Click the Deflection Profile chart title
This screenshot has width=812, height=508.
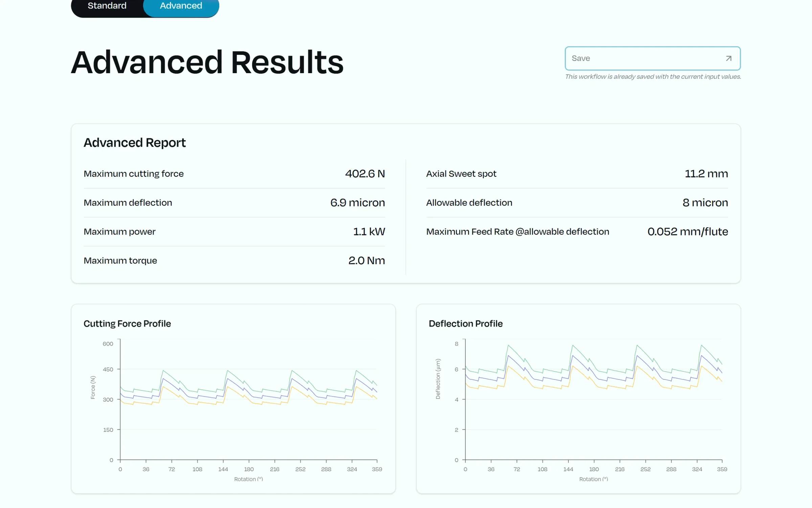coord(466,324)
